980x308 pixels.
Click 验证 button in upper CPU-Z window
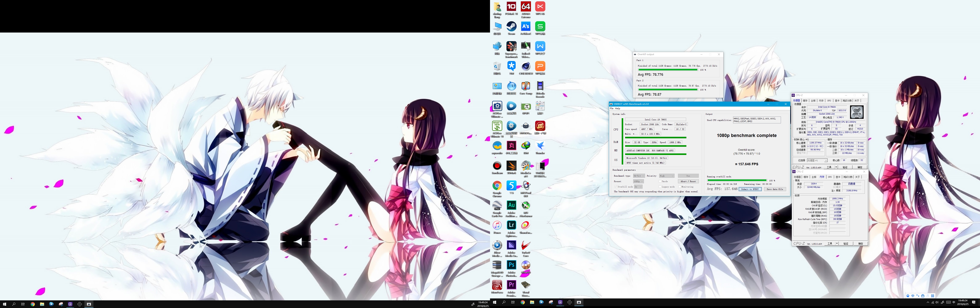[845, 167]
